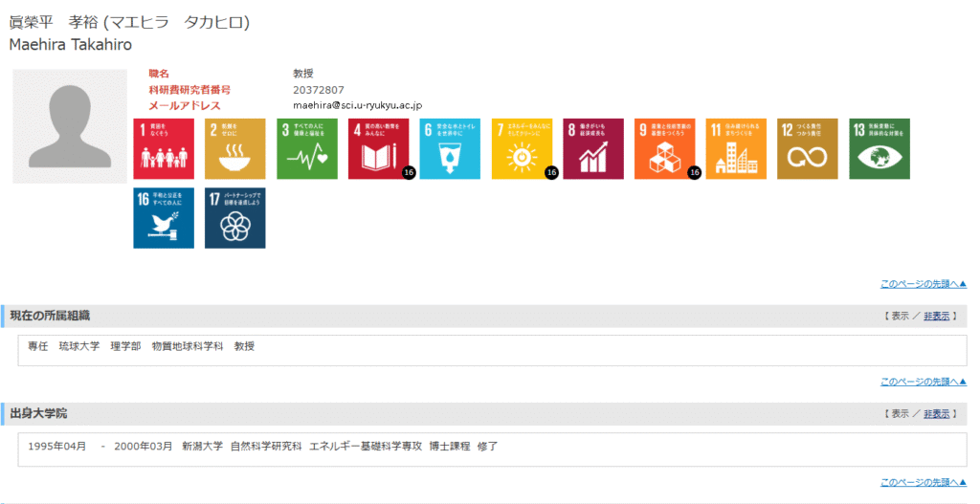
Task: Click email maehira@sci.u-ryukyu.ac.jp
Action: pyautogui.click(x=358, y=105)
